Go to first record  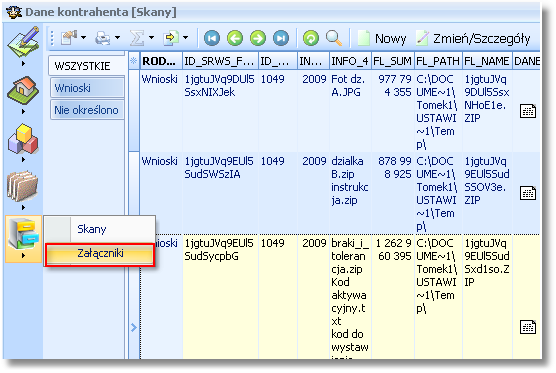coord(212,38)
